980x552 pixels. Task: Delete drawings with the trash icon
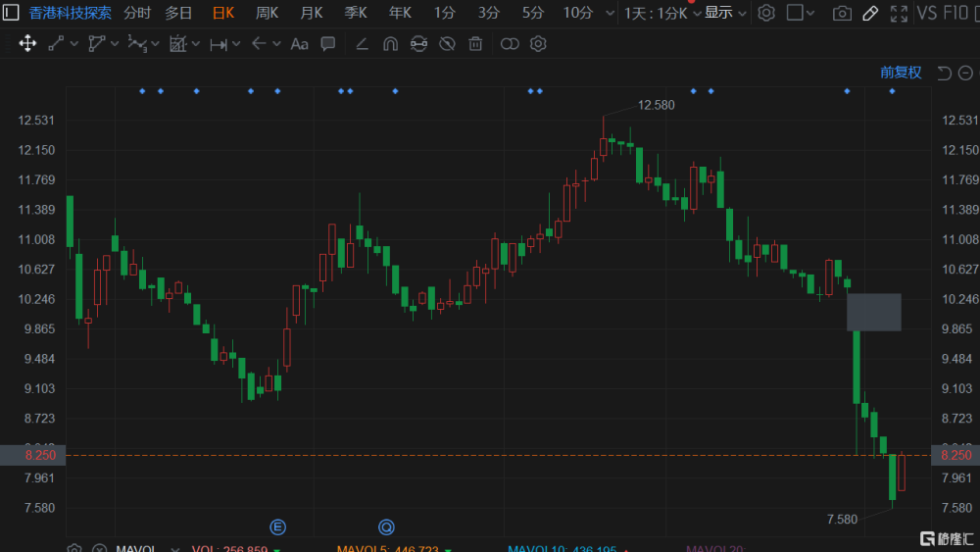coord(475,44)
